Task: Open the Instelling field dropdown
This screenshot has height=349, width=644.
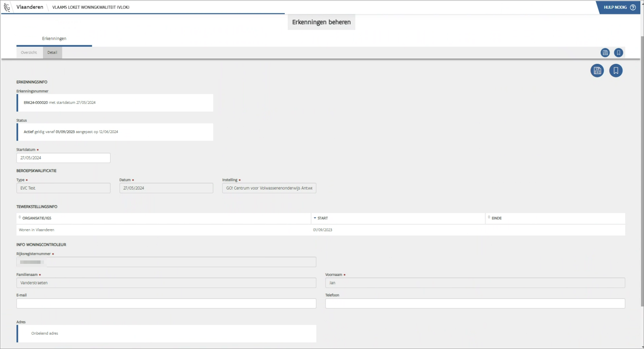Action: pyautogui.click(x=269, y=188)
